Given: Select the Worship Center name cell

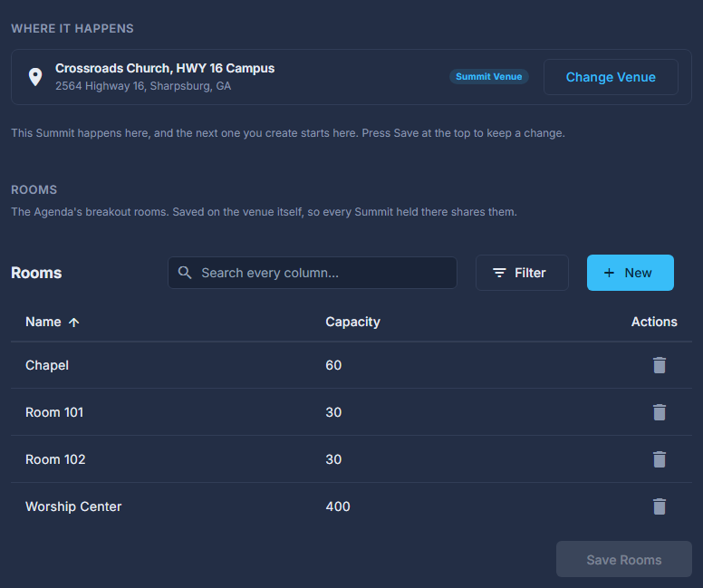Looking at the screenshot, I should [x=73, y=506].
